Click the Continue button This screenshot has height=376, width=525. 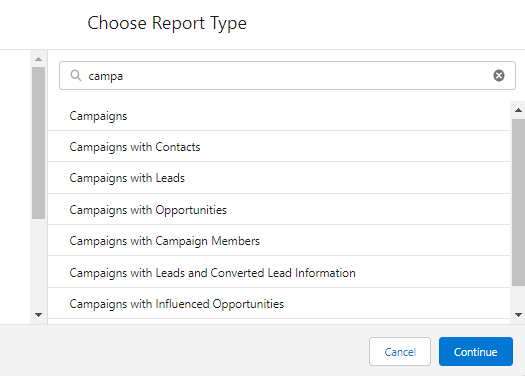[476, 352]
